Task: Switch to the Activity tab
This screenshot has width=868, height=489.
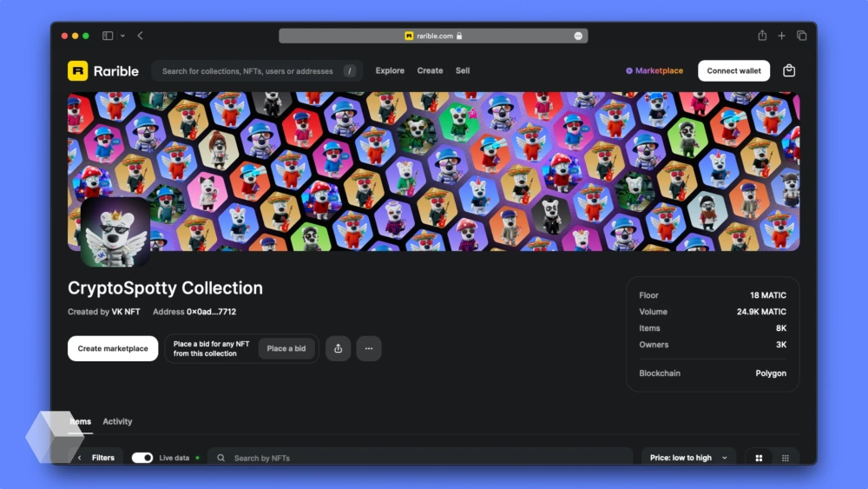Action: pyautogui.click(x=117, y=421)
